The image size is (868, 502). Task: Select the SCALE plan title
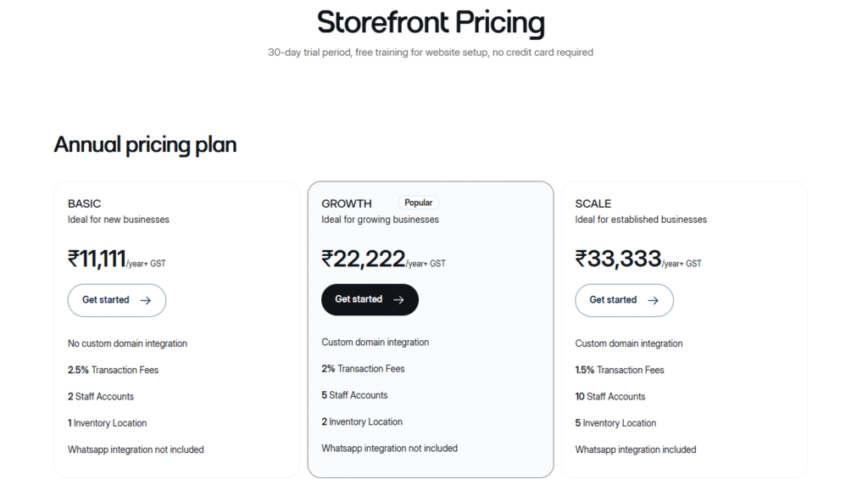tap(593, 204)
